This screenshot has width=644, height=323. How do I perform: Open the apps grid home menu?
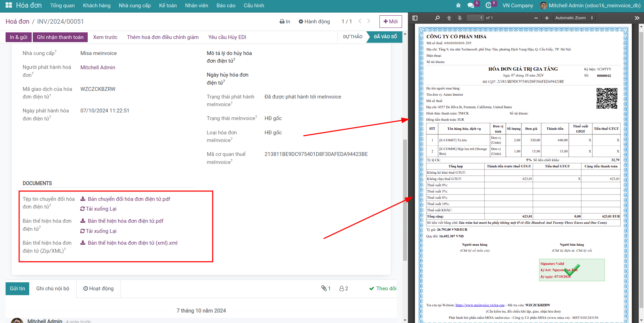pyautogui.click(x=9, y=5)
